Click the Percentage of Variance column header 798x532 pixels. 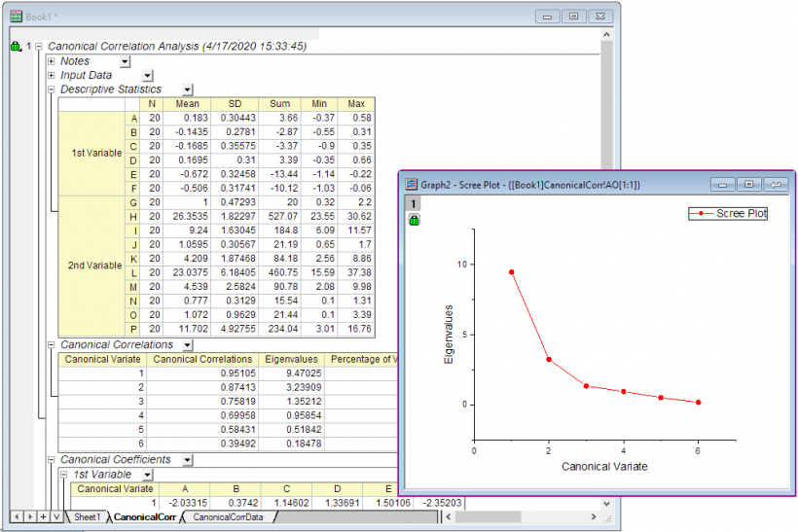click(363, 360)
